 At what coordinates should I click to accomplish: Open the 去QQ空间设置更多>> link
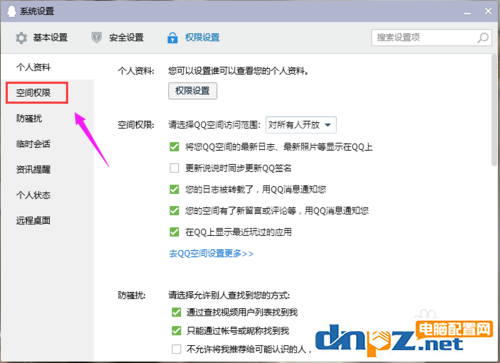coord(211,254)
